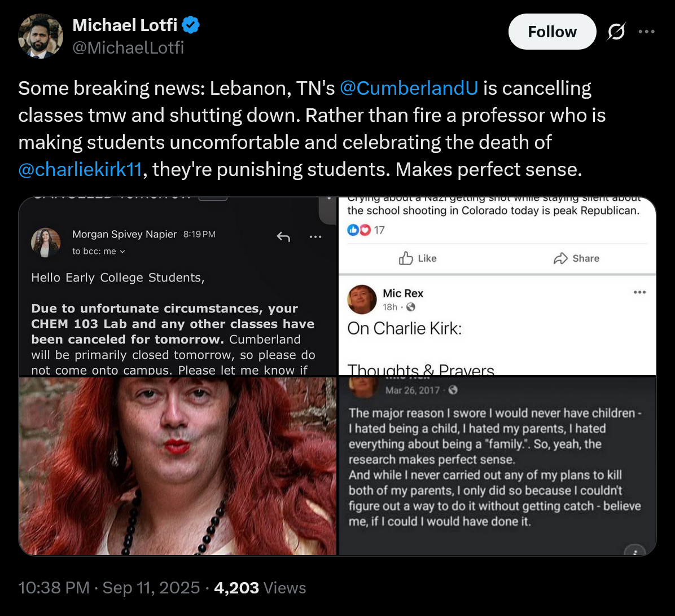
Task: Click the globe icon beside 18h
Action: [411, 307]
